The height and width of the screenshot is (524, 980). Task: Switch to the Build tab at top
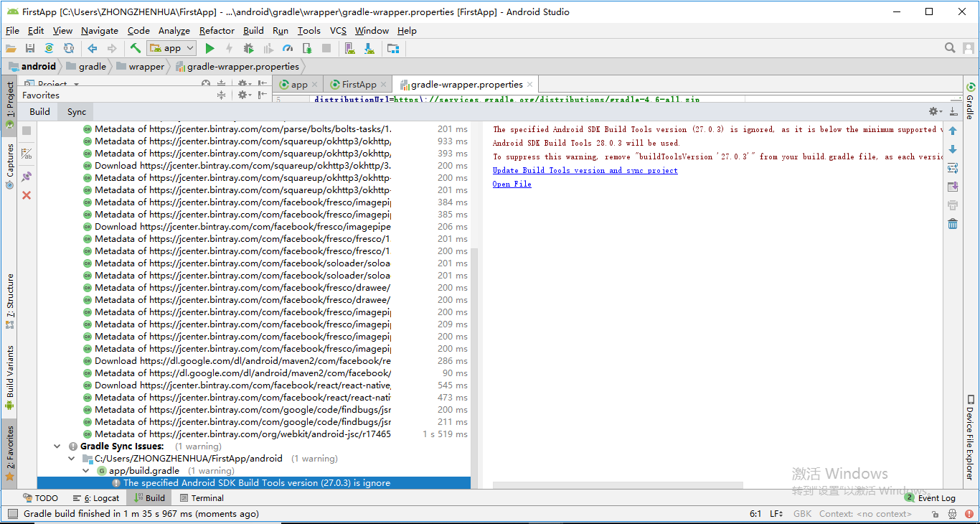point(39,111)
